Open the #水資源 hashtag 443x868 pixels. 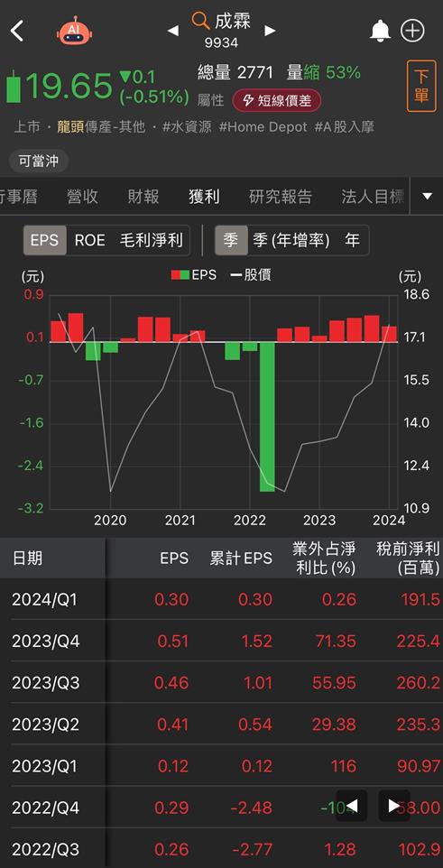coord(187,127)
